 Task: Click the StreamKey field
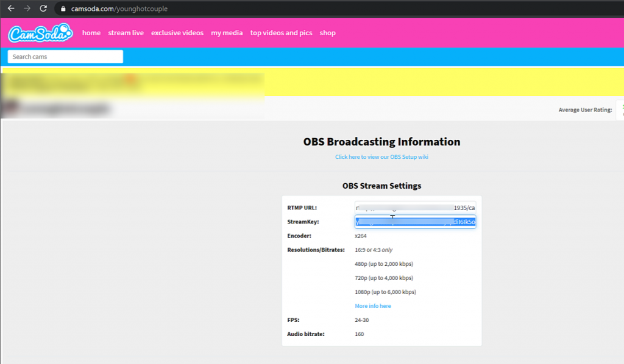tap(415, 222)
